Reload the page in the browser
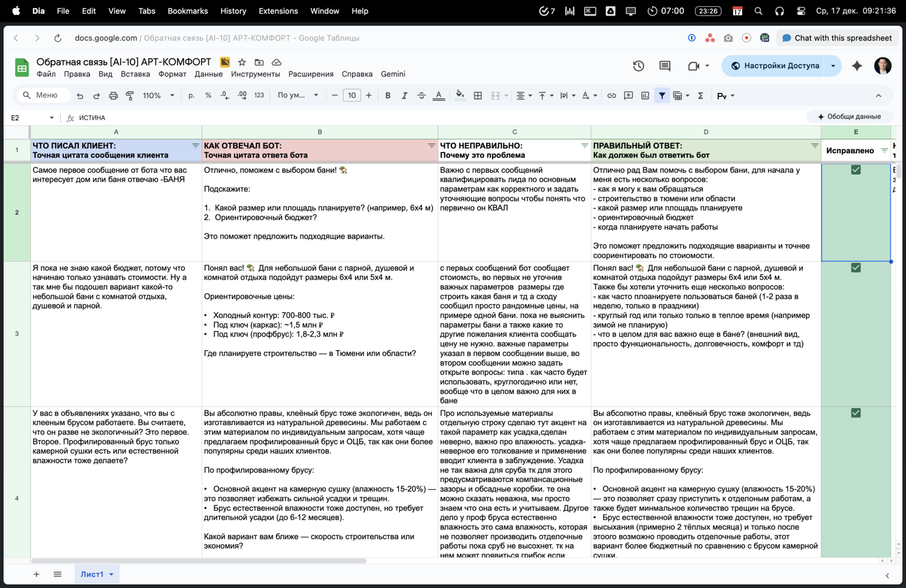The width and height of the screenshot is (906, 588). [58, 38]
